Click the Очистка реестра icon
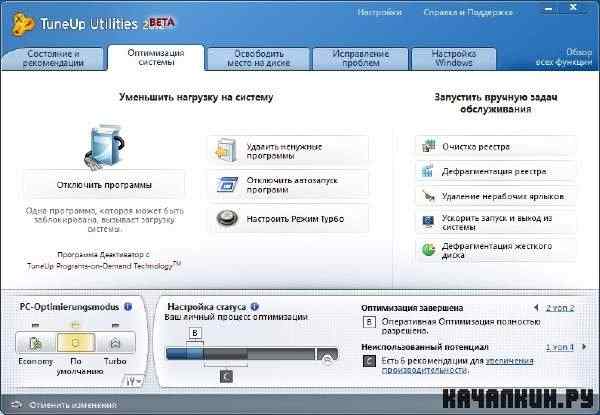Image resolution: width=600 pixels, height=415 pixels. [429, 146]
